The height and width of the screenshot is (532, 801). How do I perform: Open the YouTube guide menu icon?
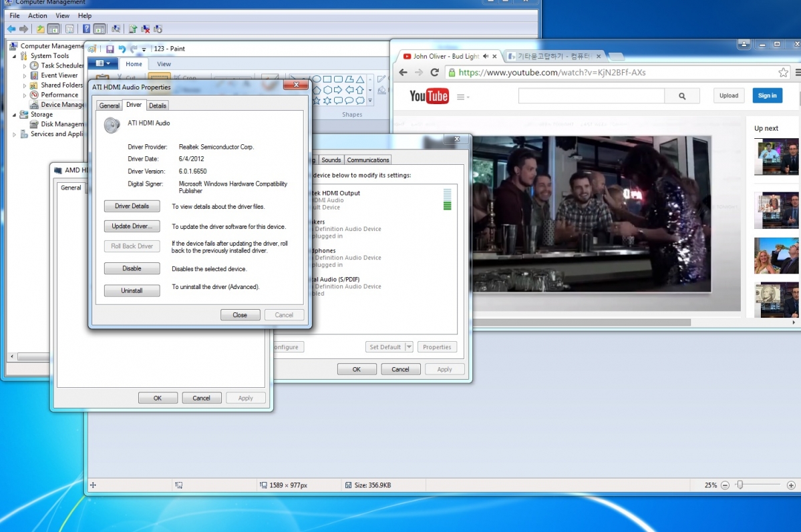click(462, 97)
